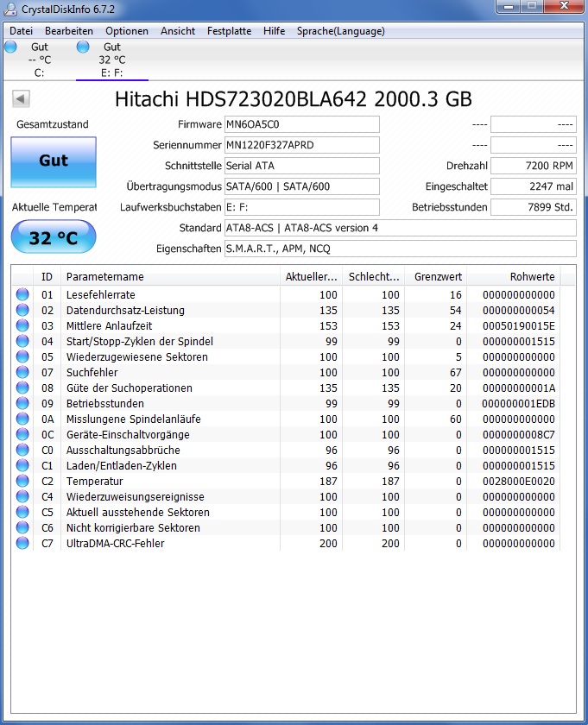Click the Übertragungsmodus SATA/600 field
This screenshot has height=725, width=588.
point(302,186)
